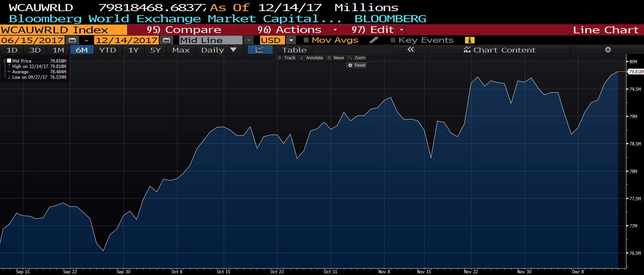Toggle Mid Price legend color box
The width and height of the screenshot is (644, 275).
tap(9, 61)
